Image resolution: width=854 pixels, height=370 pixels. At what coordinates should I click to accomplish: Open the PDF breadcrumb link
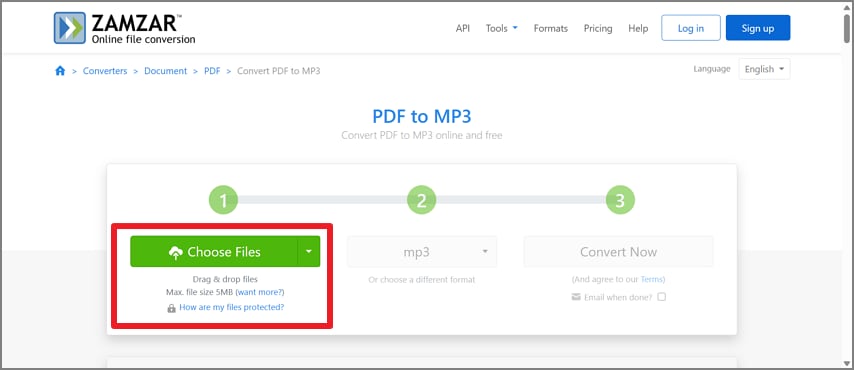click(x=212, y=71)
